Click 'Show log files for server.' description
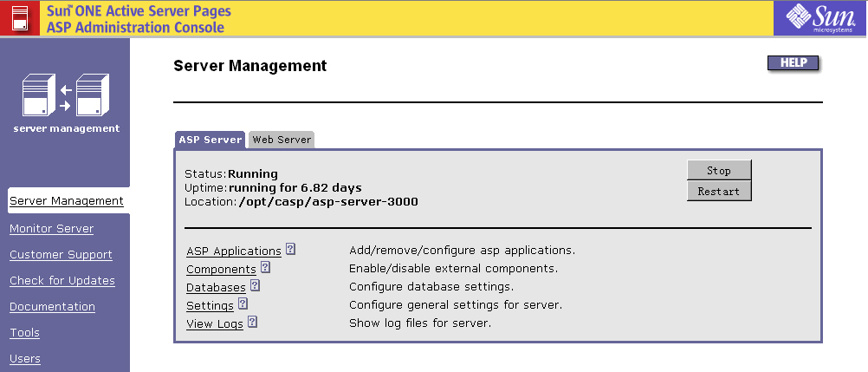The height and width of the screenshot is (372, 868). pyautogui.click(x=420, y=323)
